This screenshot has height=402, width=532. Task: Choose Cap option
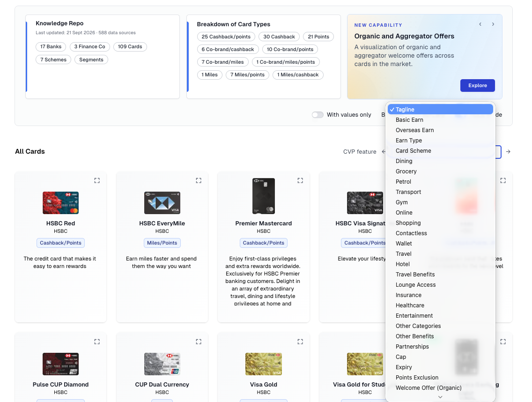coord(440,357)
